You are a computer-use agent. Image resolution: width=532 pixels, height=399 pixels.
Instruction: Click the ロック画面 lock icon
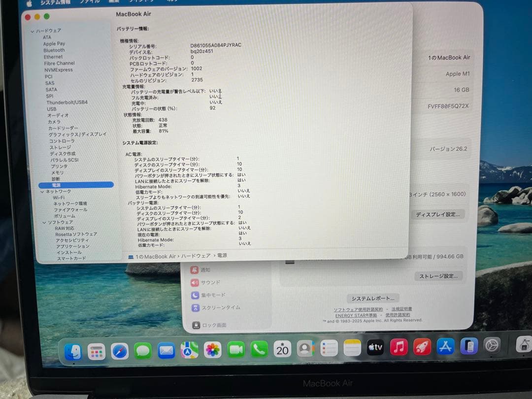click(196, 325)
